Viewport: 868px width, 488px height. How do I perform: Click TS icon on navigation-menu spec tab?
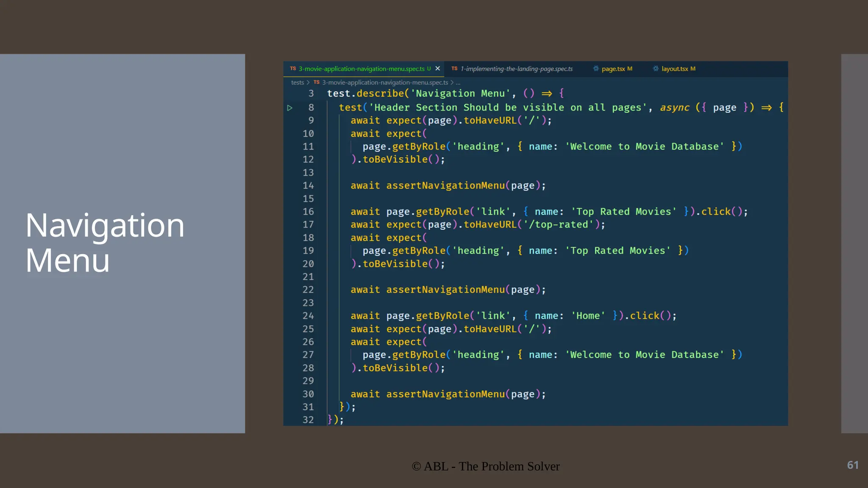click(x=293, y=69)
